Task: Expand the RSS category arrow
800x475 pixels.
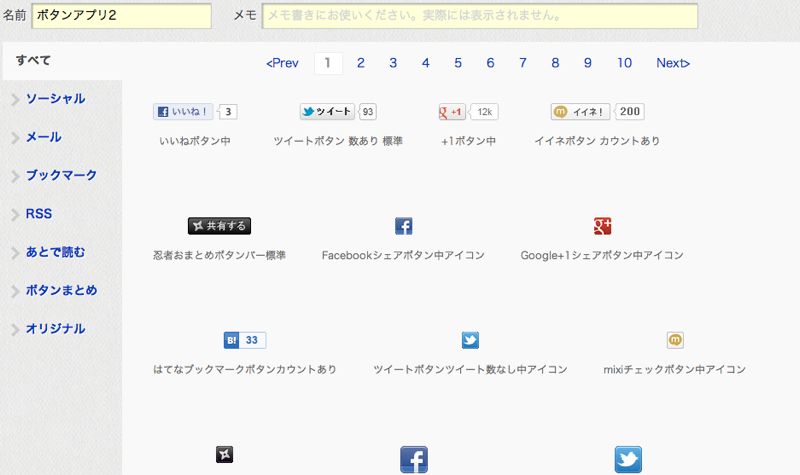Action: (15, 214)
